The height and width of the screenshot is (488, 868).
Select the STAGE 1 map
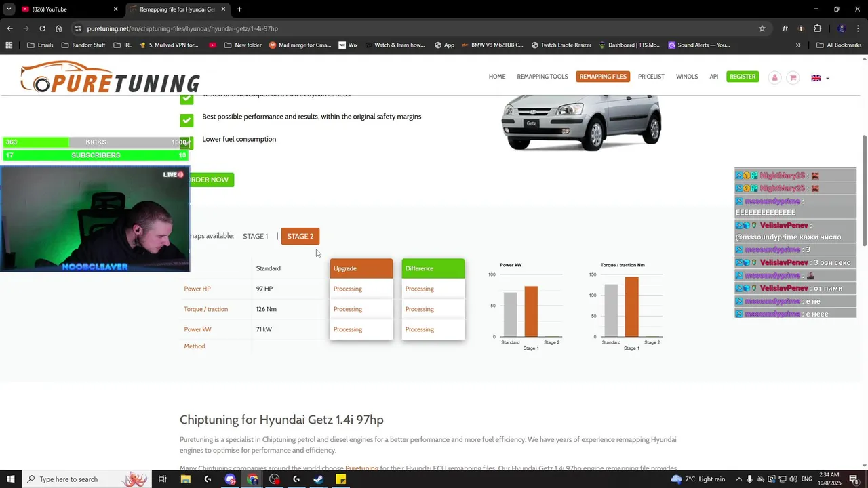click(256, 236)
